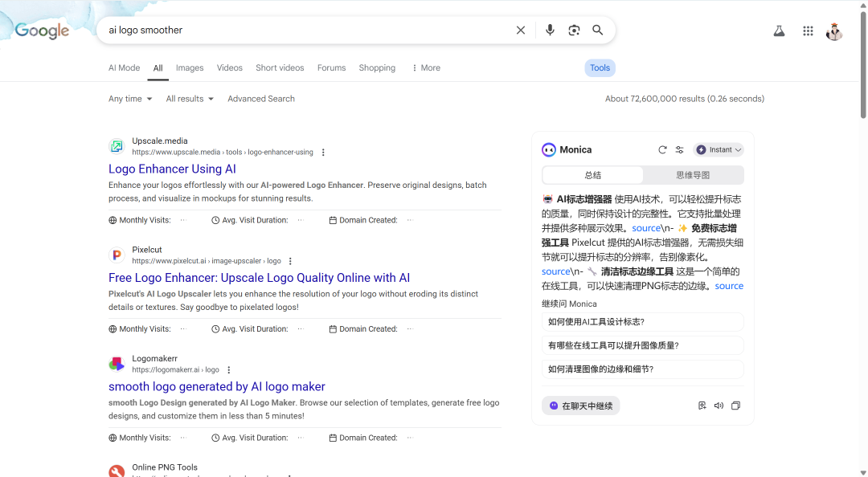Click into the search box text field
The height and width of the screenshot is (477, 868).
point(307,30)
